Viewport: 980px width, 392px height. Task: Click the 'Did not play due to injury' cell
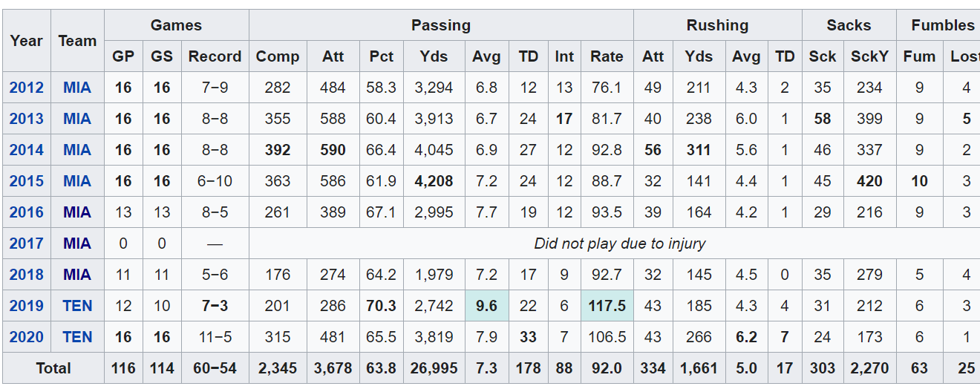(x=619, y=244)
